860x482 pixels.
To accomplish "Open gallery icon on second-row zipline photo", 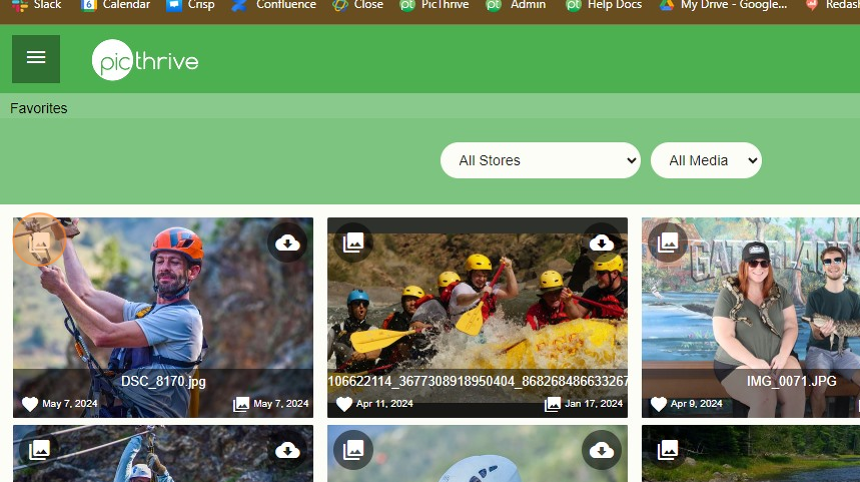I will point(39,450).
